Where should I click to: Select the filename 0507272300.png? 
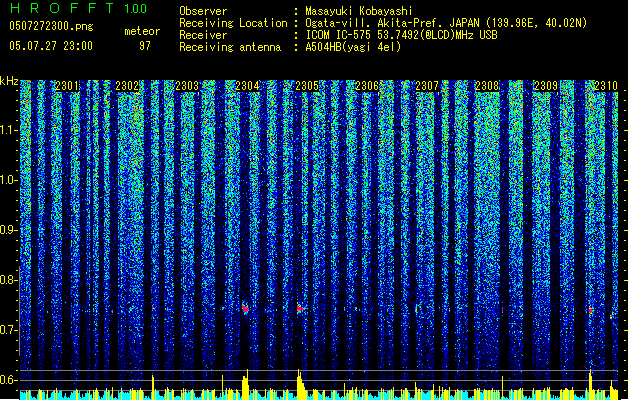(x=51, y=26)
